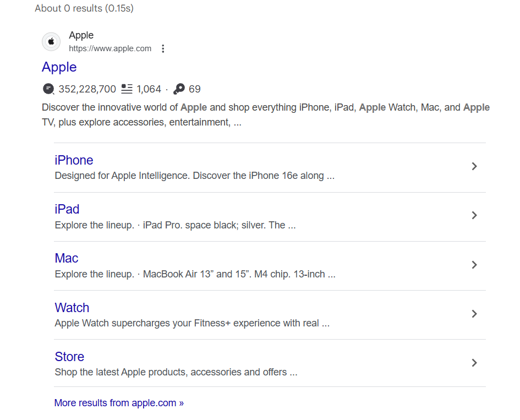Open the main Apple result title
Image resolution: width=520 pixels, height=420 pixels.
pos(59,67)
